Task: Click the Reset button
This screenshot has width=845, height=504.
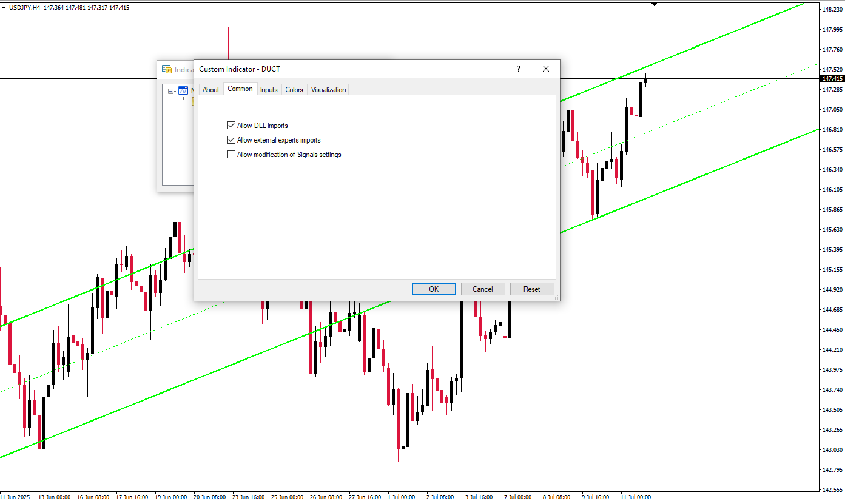Action: [532, 289]
